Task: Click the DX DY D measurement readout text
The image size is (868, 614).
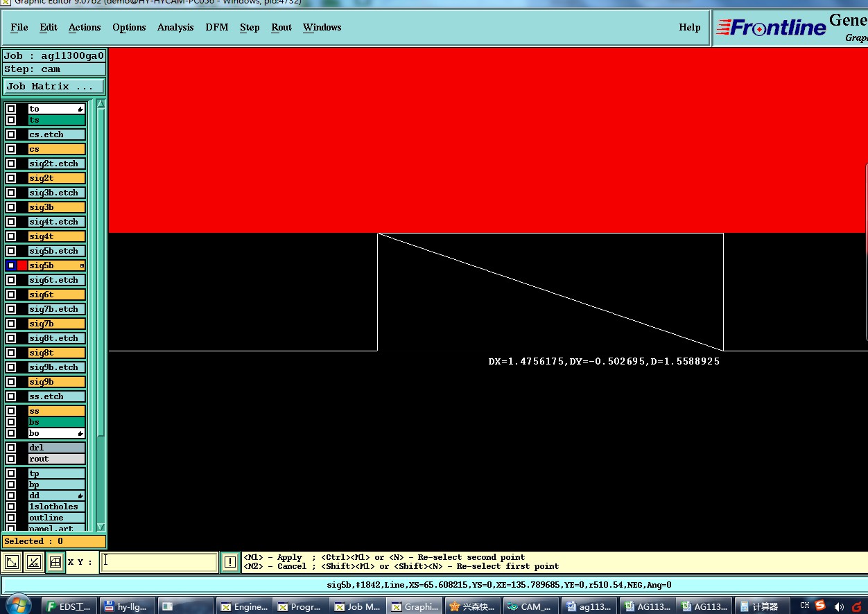Action: [x=604, y=362]
